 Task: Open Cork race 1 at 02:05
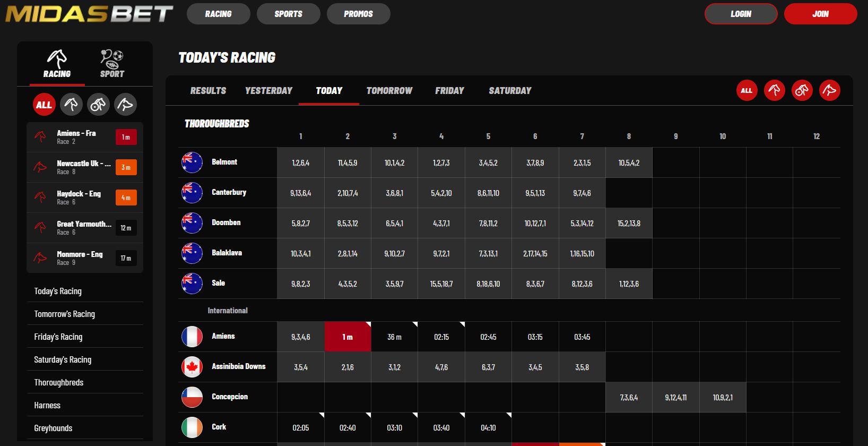pyautogui.click(x=301, y=427)
